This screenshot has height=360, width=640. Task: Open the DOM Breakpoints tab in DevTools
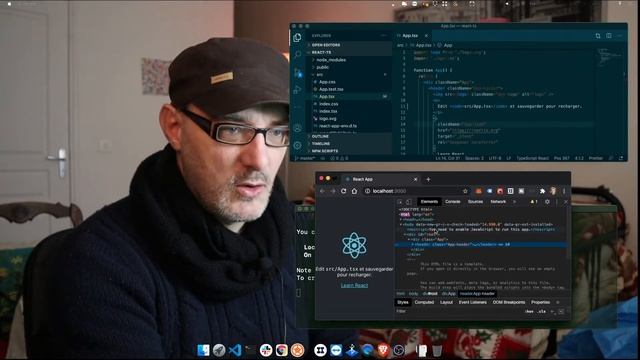click(509, 302)
